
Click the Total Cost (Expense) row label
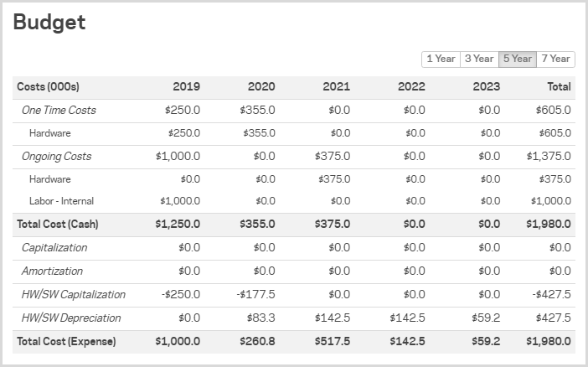pos(66,341)
